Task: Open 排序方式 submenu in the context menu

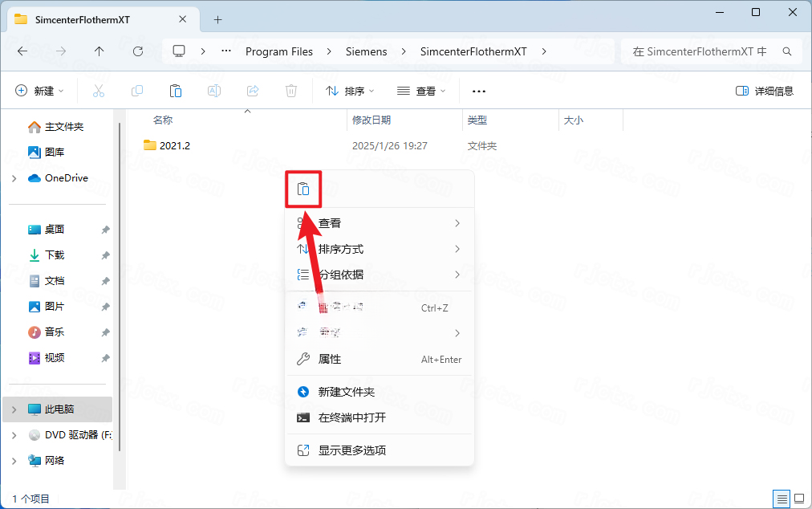Action: [379, 250]
